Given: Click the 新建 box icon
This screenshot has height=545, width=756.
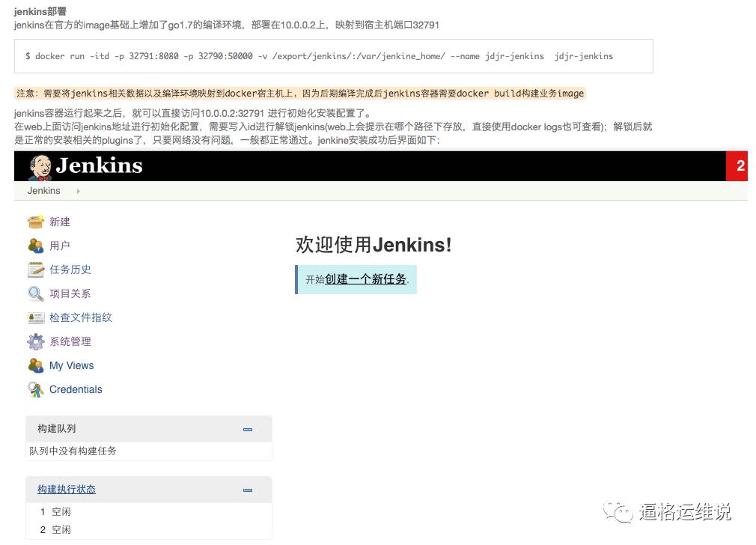Looking at the screenshot, I should click(36, 222).
